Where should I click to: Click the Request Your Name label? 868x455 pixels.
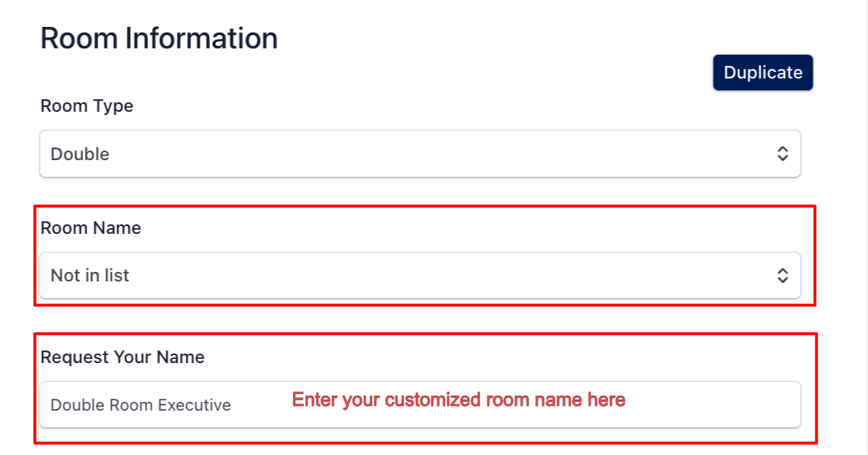[x=122, y=357]
